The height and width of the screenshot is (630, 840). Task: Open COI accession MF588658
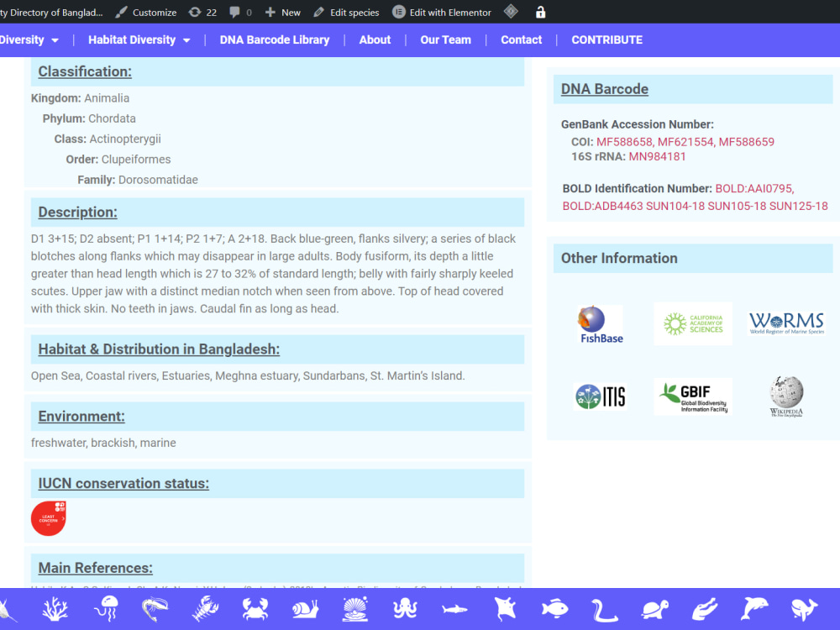tap(624, 141)
